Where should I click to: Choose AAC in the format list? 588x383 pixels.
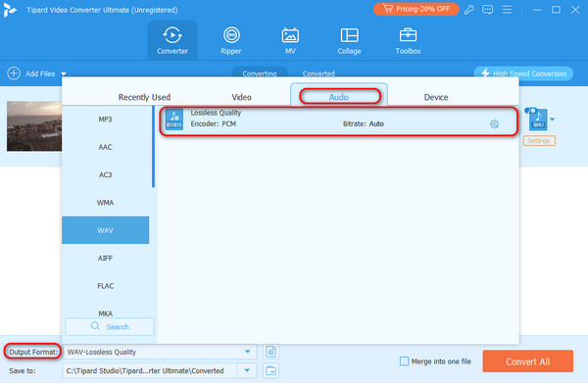[x=106, y=147]
